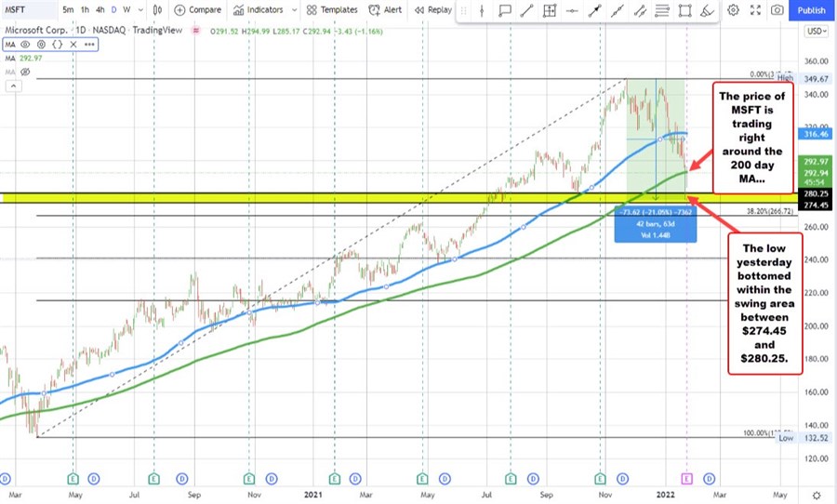Screen dimensions: 837x504
Task: Open the candlestick chart style selector
Action: coord(156,10)
